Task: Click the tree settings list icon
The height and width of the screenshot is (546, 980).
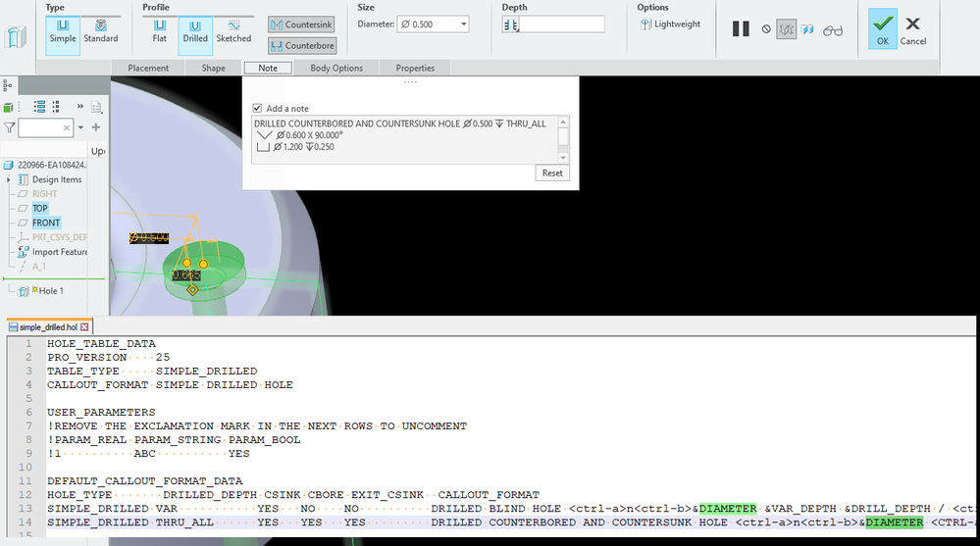Action: (56, 107)
